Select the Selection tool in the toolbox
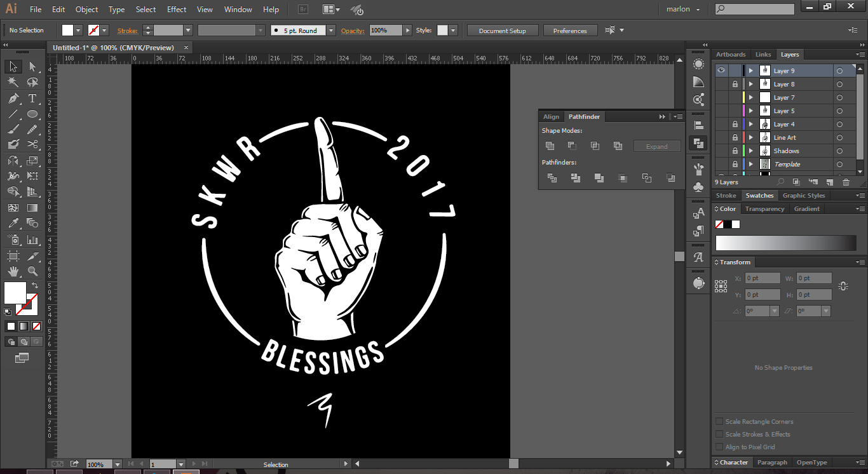 13,67
